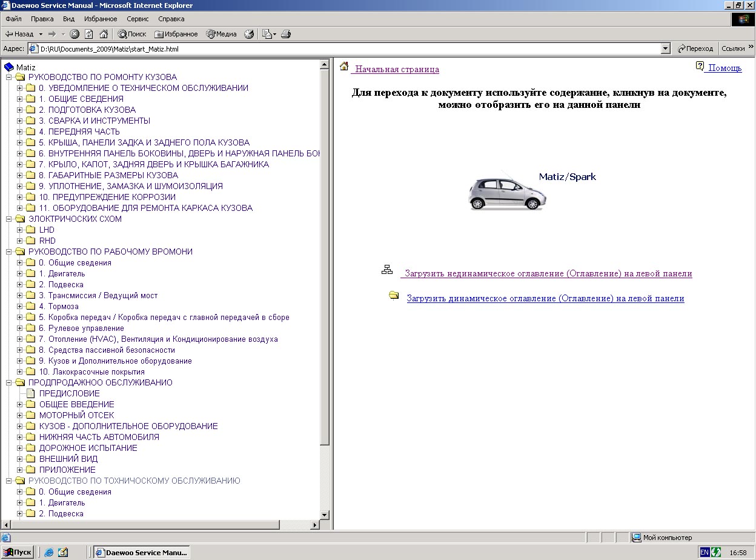Open the Сервис menu
The height and width of the screenshot is (560, 756).
coord(138,19)
